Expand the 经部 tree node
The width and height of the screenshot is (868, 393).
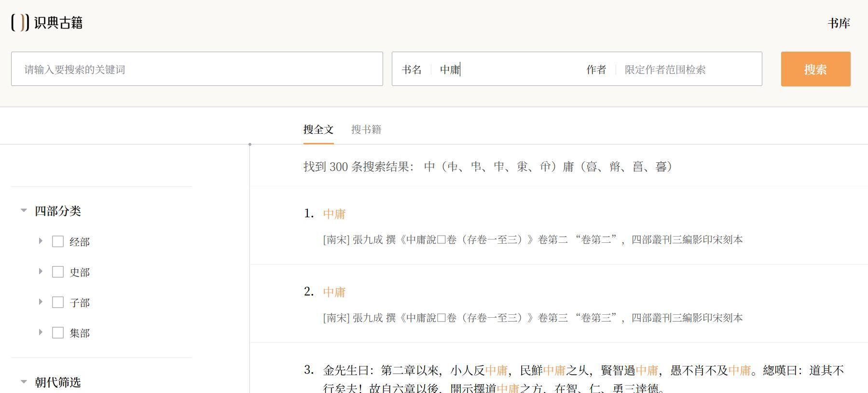(41, 241)
